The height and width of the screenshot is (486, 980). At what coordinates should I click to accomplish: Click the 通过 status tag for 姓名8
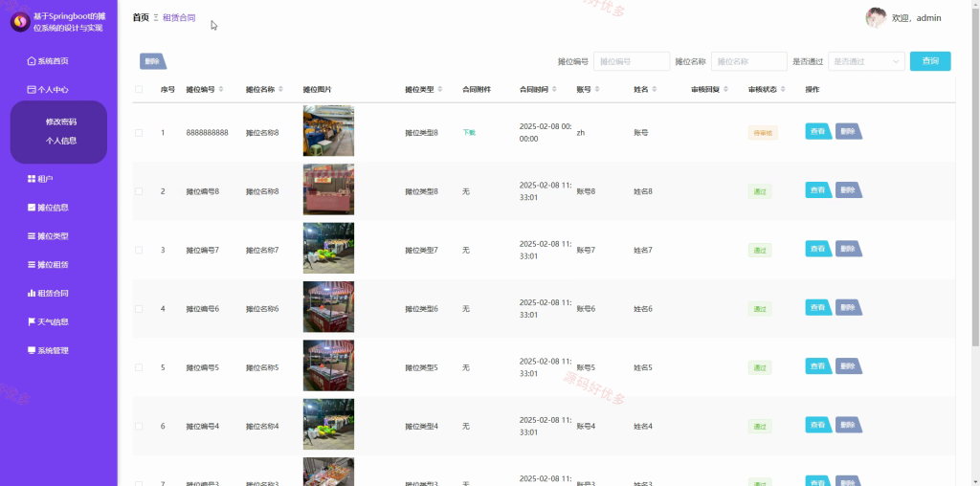point(759,191)
